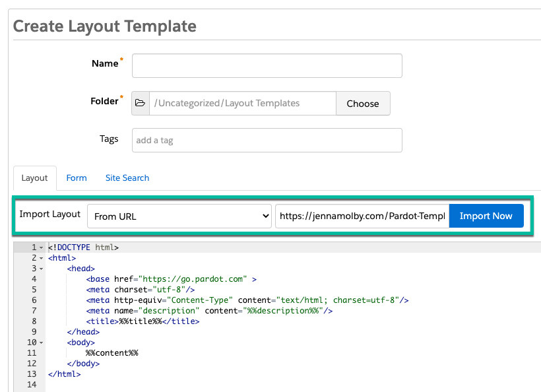Open the 'From URL' import layout dropdown
541x392 pixels.
[179, 216]
